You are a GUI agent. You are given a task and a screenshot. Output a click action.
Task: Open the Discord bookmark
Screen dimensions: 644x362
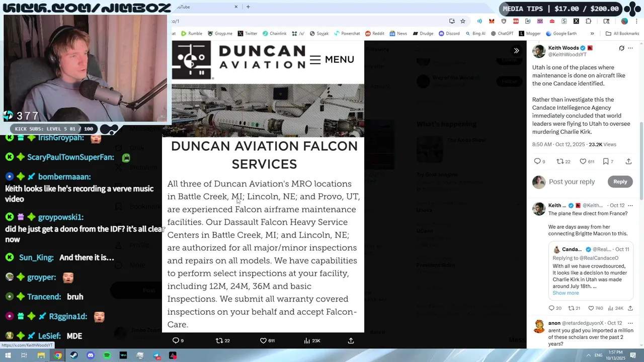click(449, 34)
